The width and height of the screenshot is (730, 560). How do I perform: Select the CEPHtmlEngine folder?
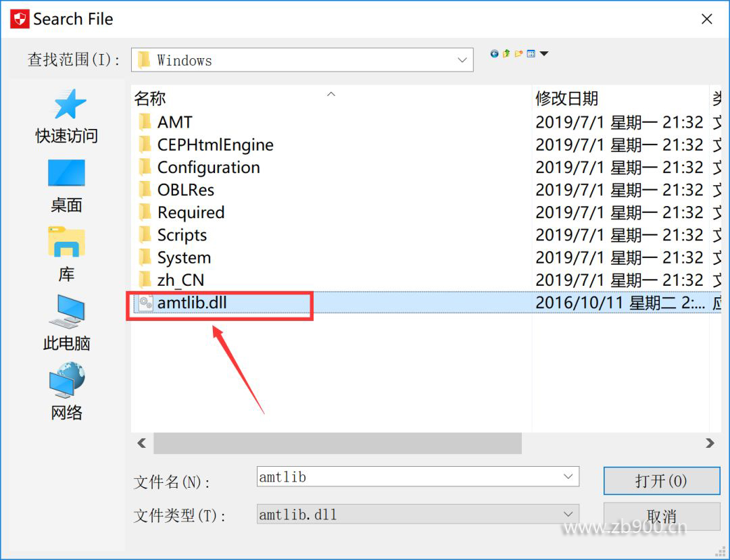tap(215, 145)
